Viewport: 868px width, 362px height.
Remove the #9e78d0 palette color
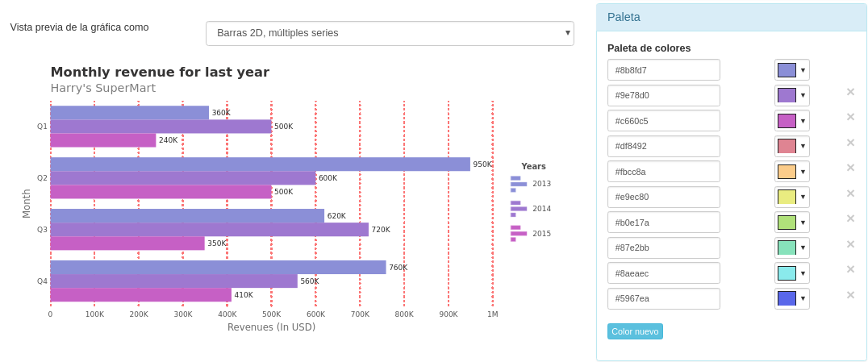[x=850, y=92]
